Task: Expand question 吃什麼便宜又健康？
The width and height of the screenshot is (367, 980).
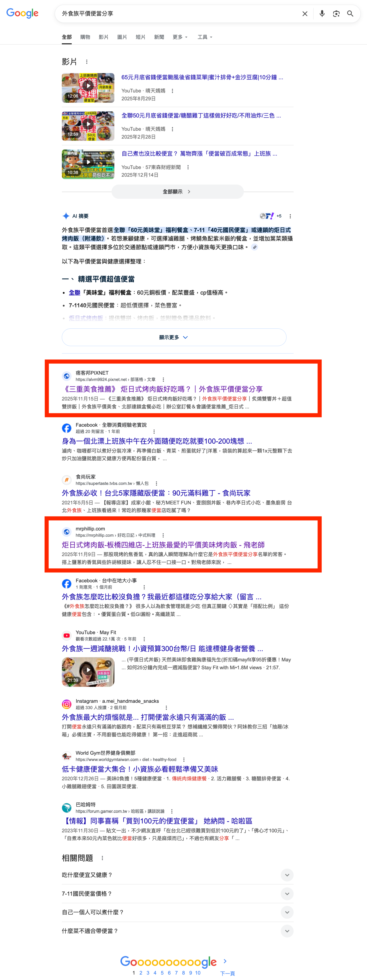Action: pyautogui.click(x=177, y=875)
